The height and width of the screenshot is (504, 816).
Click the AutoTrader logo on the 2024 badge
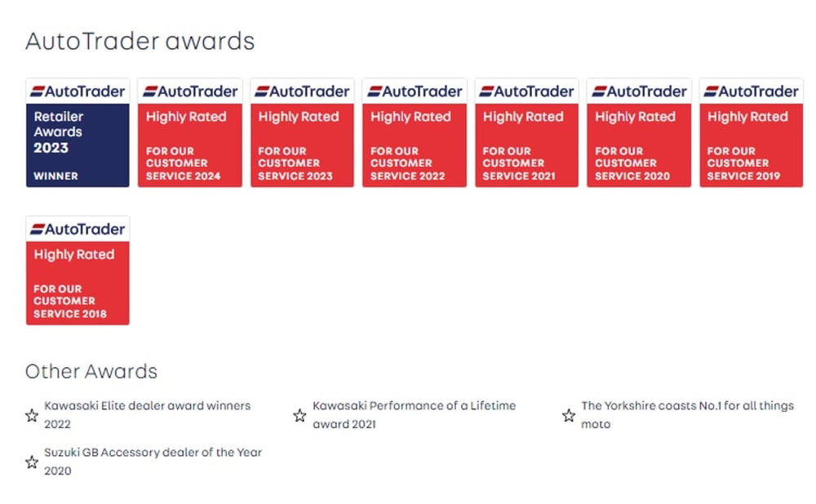coord(190,91)
